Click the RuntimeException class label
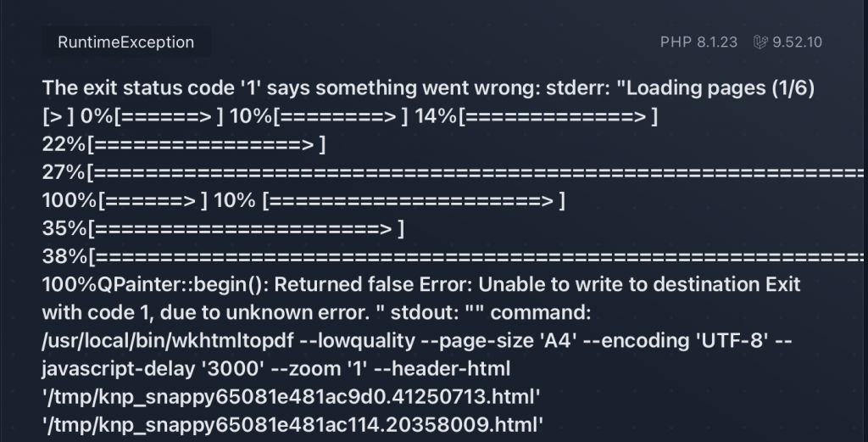The width and height of the screenshot is (868, 442). click(125, 42)
